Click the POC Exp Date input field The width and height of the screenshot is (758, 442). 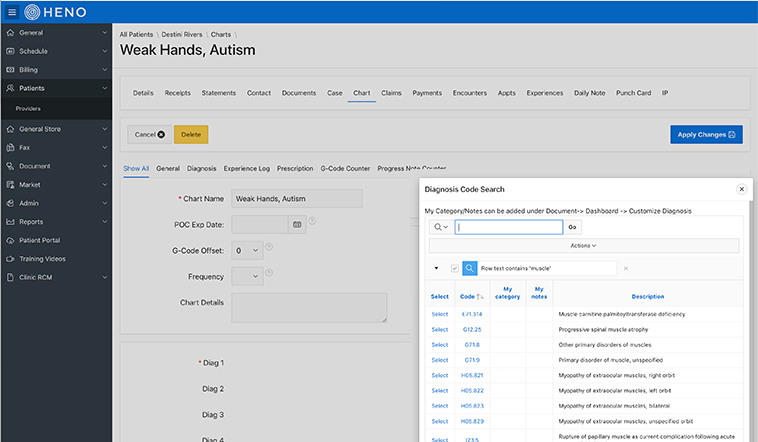coord(260,225)
